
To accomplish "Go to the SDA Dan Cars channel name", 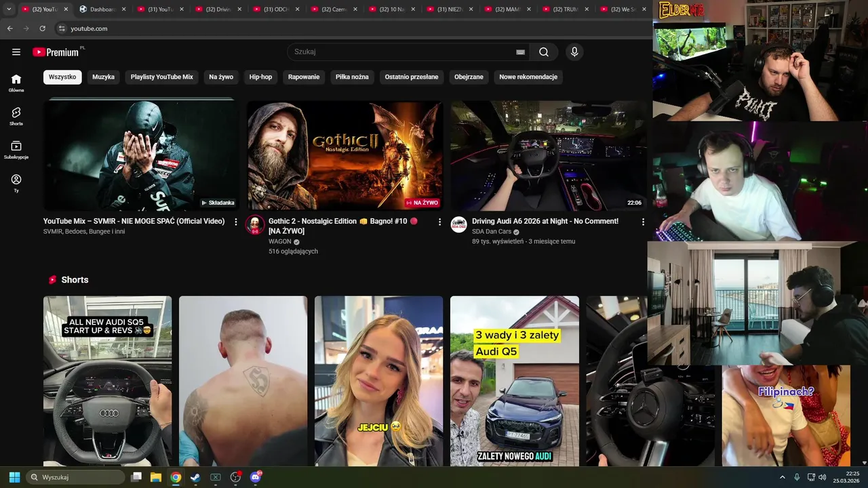I will pos(492,232).
